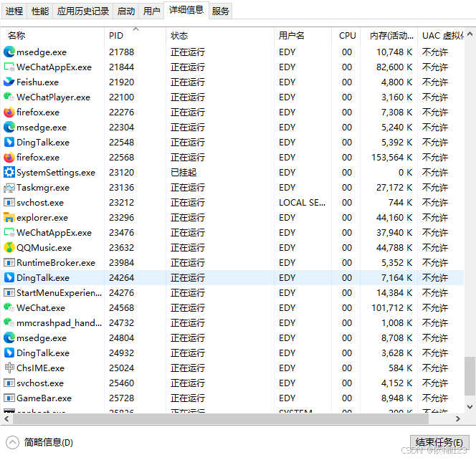Sort by the UAC 虚拟化 column header

(x=441, y=36)
